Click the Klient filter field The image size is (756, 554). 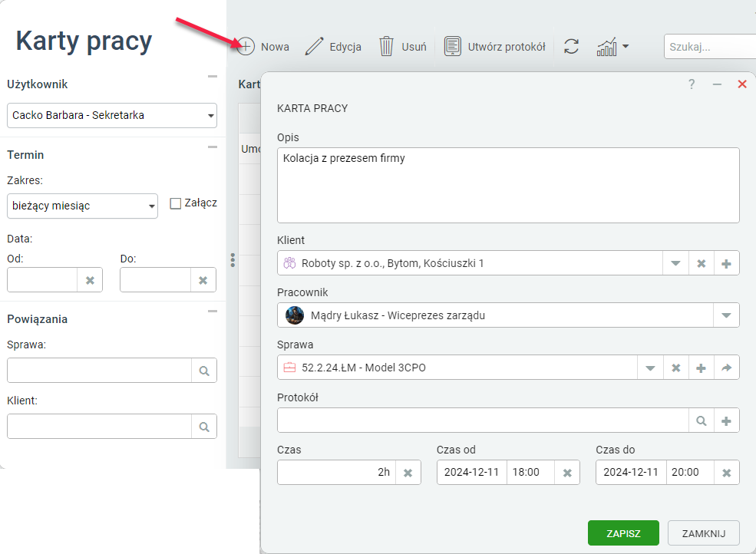(99, 426)
